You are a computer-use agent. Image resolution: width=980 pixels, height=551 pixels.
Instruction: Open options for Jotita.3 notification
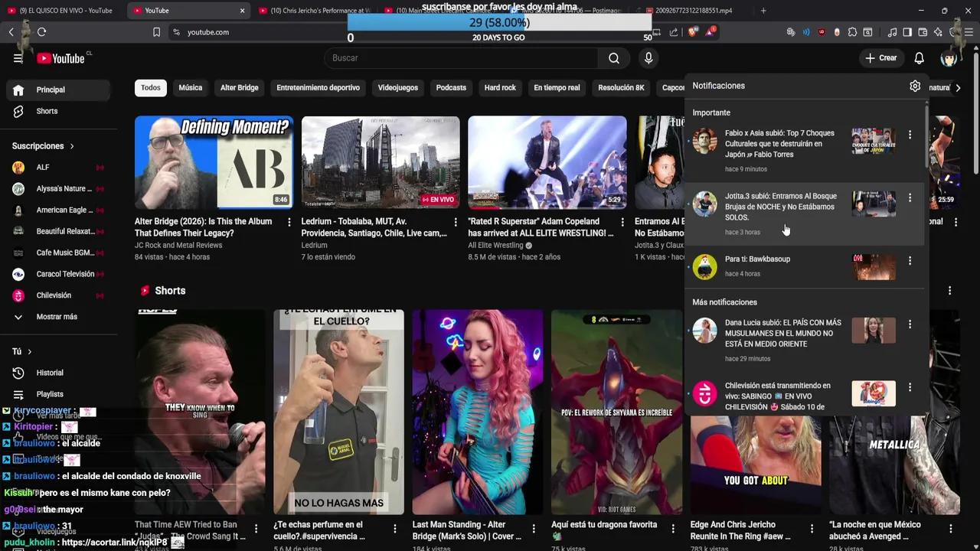[x=910, y=197]
